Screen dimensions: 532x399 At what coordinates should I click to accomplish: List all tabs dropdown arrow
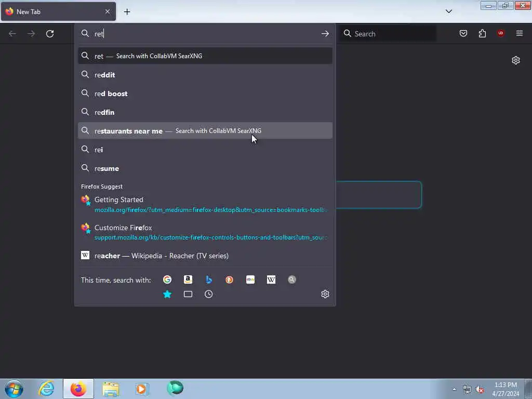click(449, 11)
